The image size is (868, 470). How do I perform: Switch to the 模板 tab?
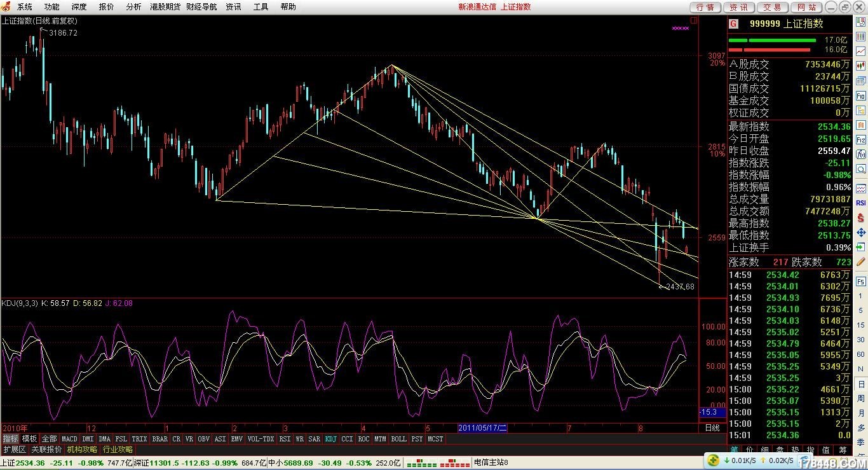29,439
